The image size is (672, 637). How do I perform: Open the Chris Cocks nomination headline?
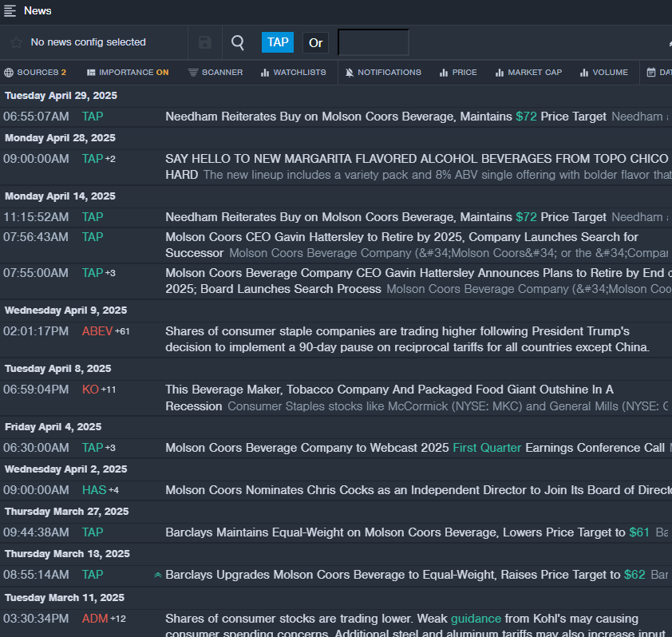coord(418,490)
